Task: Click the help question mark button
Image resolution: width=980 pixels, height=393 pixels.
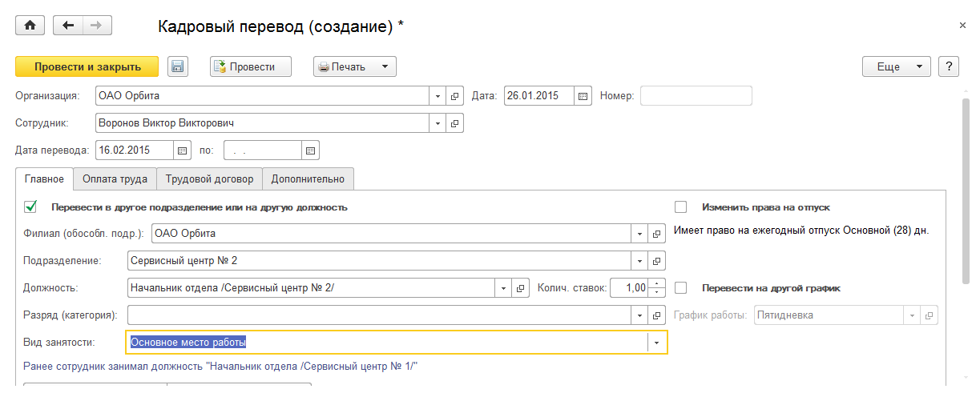Action: click(x=949, y=66)
